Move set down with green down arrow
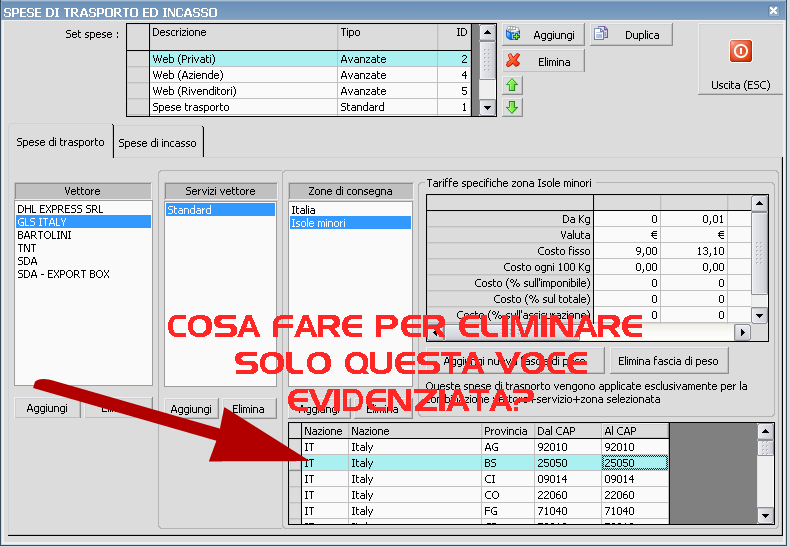The width and height of the screenshot is (790, 547). pos(512,107)
